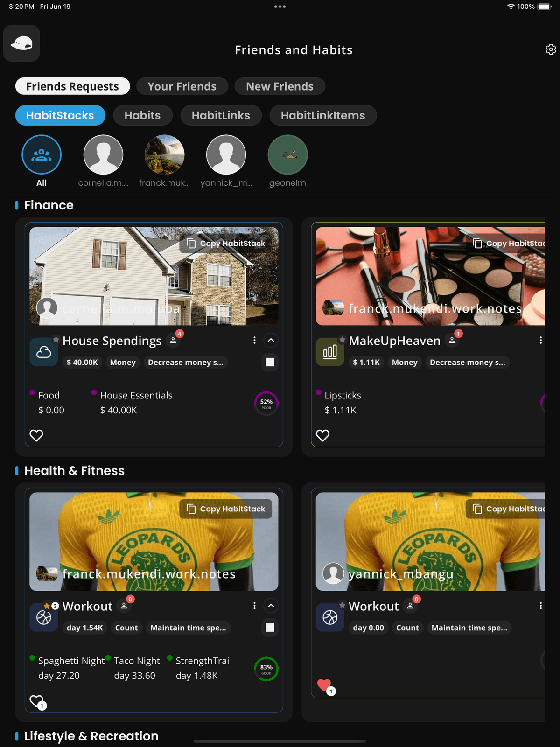Open MakeUpHeaven members icon with badge 1
This screenshot has width=560, height=747.
(x=452, y=340)
